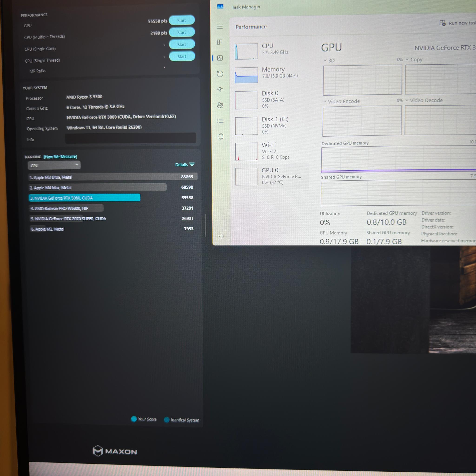Open the 3D engine graph dropdown
This screenshot has width=476, height=476.
329,61
